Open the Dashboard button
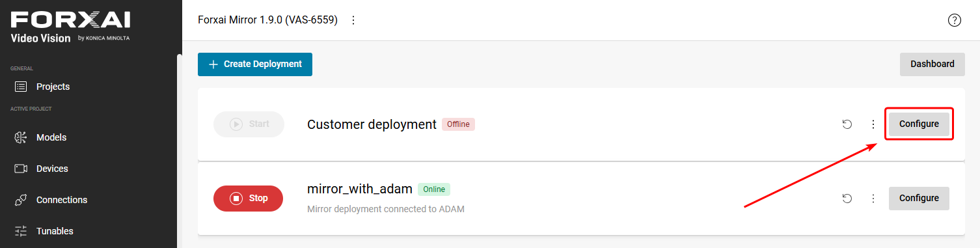980x248 pixels. [x=932, y=64]
